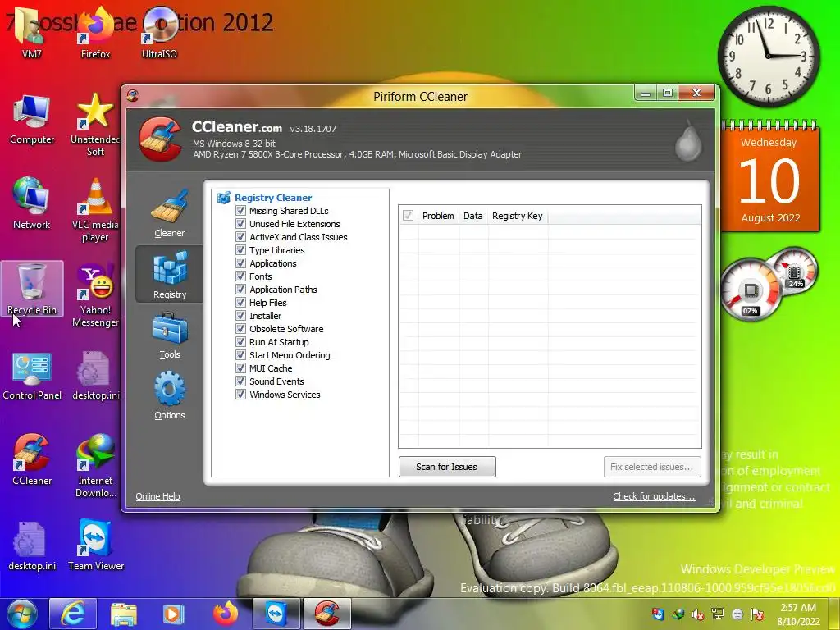Open File Explorer from the taskbar
Viewport: 840px width, 630px height.
(x=124, y=614)
